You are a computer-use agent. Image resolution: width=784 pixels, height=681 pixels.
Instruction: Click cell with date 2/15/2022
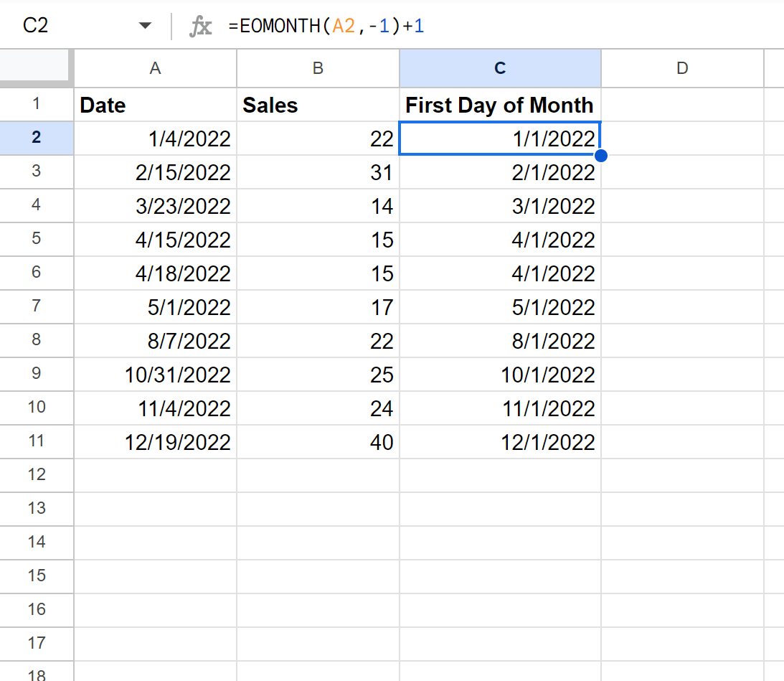pyautogui.click(x=155, y=172)
